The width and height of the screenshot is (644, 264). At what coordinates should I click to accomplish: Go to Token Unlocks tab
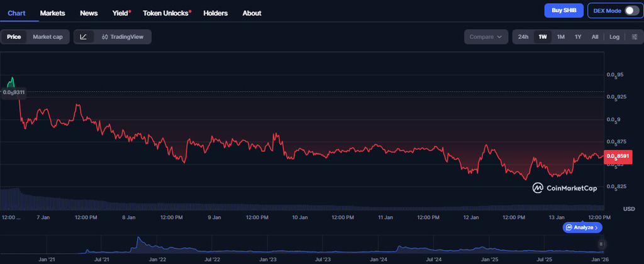[167, 13]
